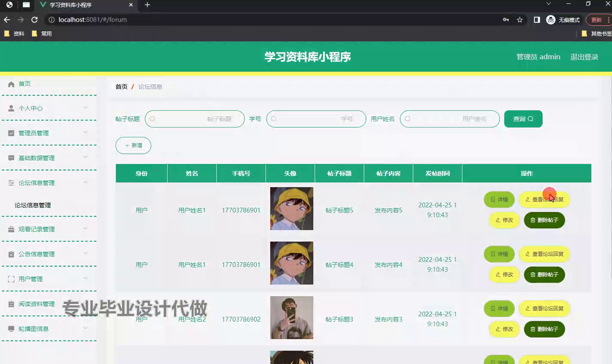
Task: Go back with browser back arrow
Action: (x=7, y=20)
